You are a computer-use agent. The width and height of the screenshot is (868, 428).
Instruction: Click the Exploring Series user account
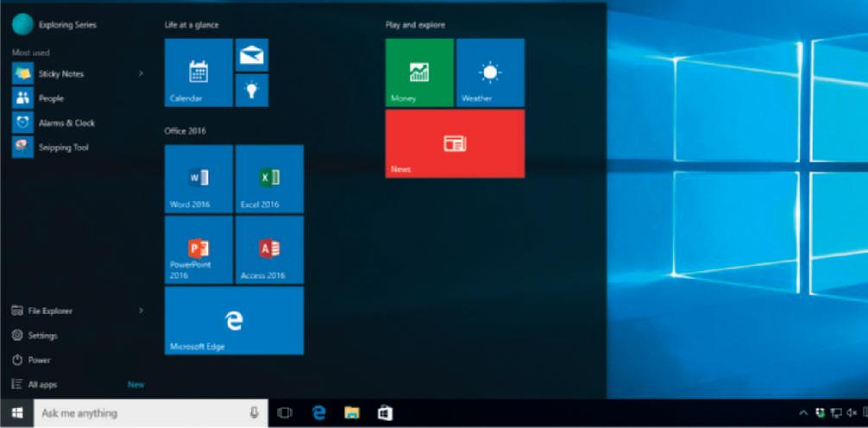[x=54, y=24]
